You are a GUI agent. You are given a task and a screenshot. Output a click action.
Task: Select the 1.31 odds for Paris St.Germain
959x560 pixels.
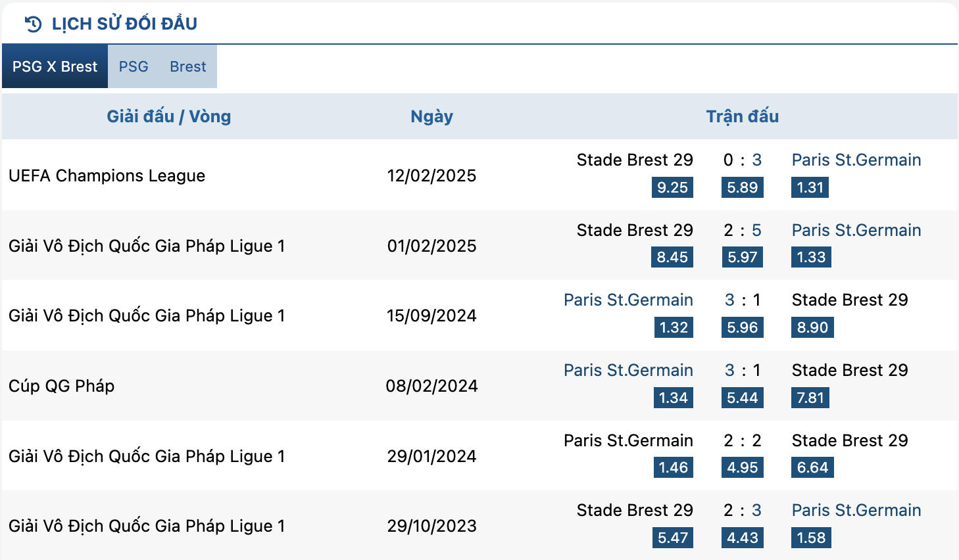click(x=810, y=187)
